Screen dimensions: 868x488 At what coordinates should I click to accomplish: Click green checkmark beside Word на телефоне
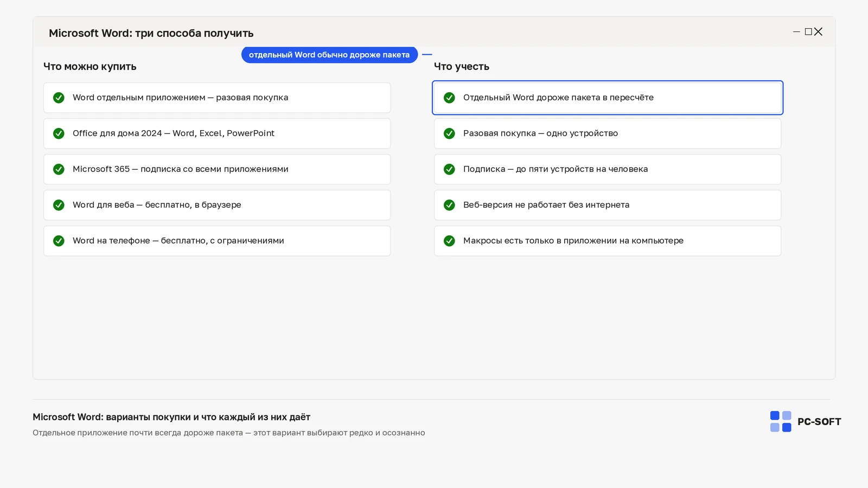59,241
